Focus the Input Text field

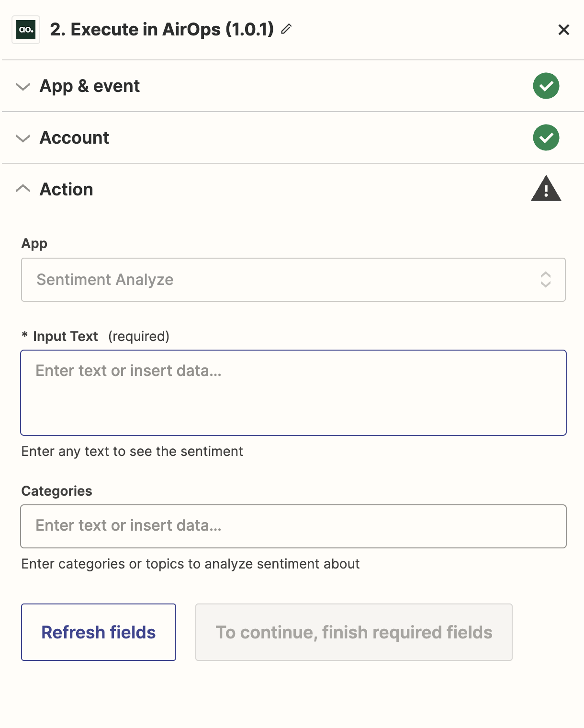tap(293, 393)
